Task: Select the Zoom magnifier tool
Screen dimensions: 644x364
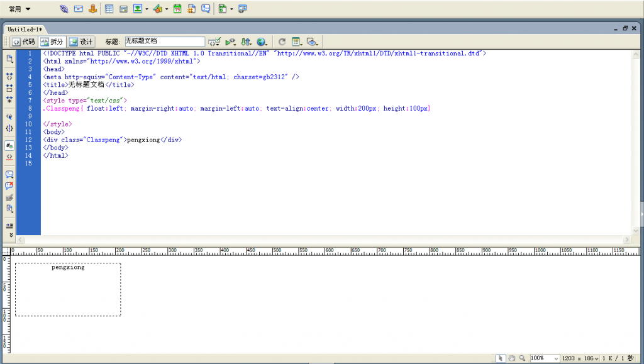Action: click(x=522, y=358)
